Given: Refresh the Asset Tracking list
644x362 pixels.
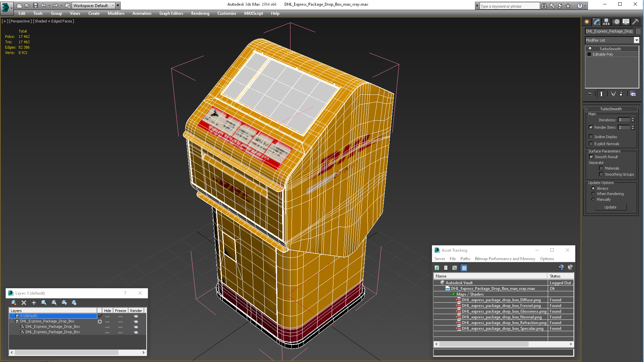Looking at the screenshot, I should pos(437,268).
